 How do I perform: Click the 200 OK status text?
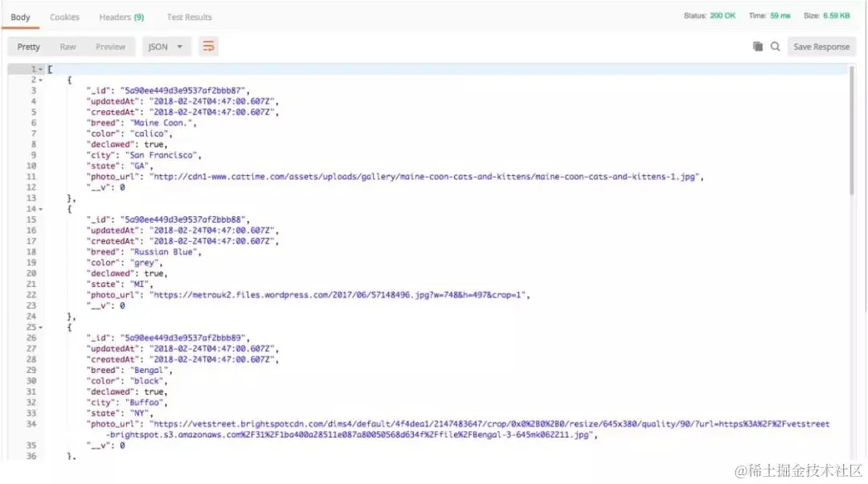[723, 15]
